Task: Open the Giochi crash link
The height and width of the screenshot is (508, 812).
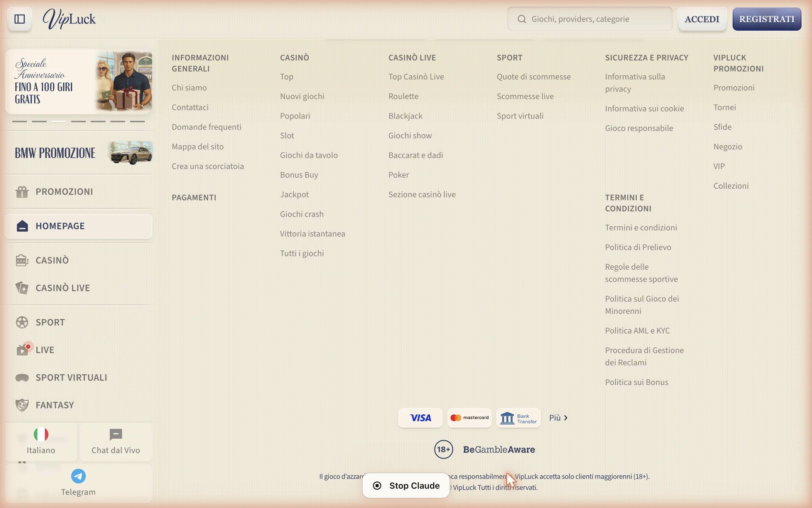Action: (301, 214)
